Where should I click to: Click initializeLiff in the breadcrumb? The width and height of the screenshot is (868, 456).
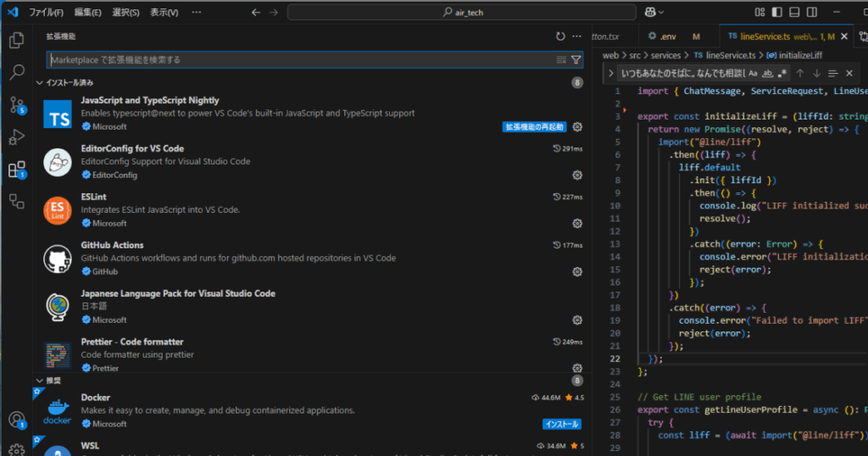point(794,55)
